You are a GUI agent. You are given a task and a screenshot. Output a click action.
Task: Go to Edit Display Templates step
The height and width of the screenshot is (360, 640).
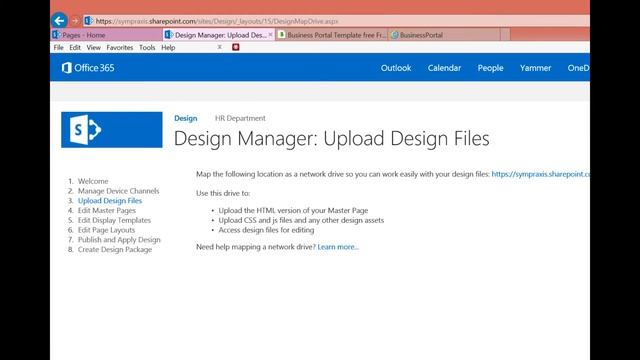114,220
